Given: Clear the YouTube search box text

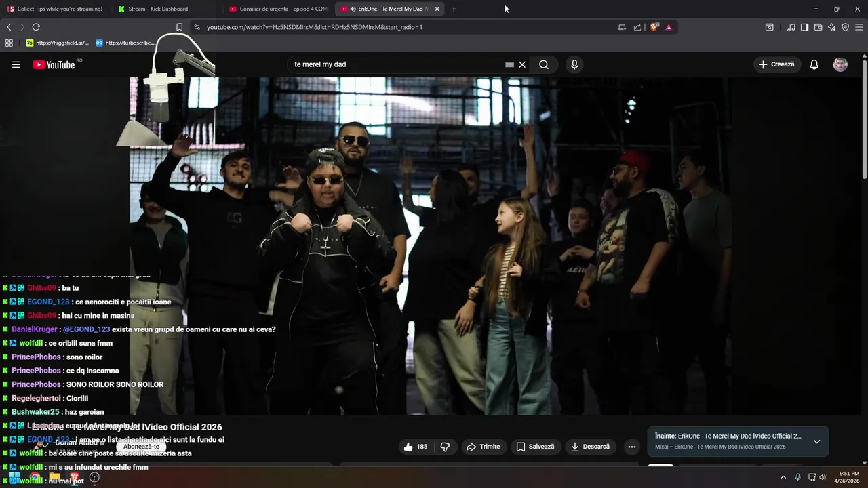Looking at the screenshot, I should 522,64.
